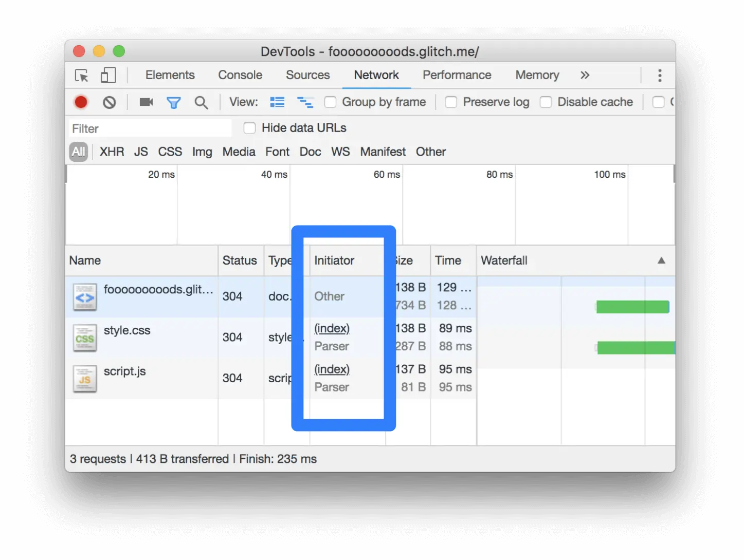This screenshot has width=744, height=560.
Task: Click the green waterfall bar for style.css
Action: [x=636, y=348]
